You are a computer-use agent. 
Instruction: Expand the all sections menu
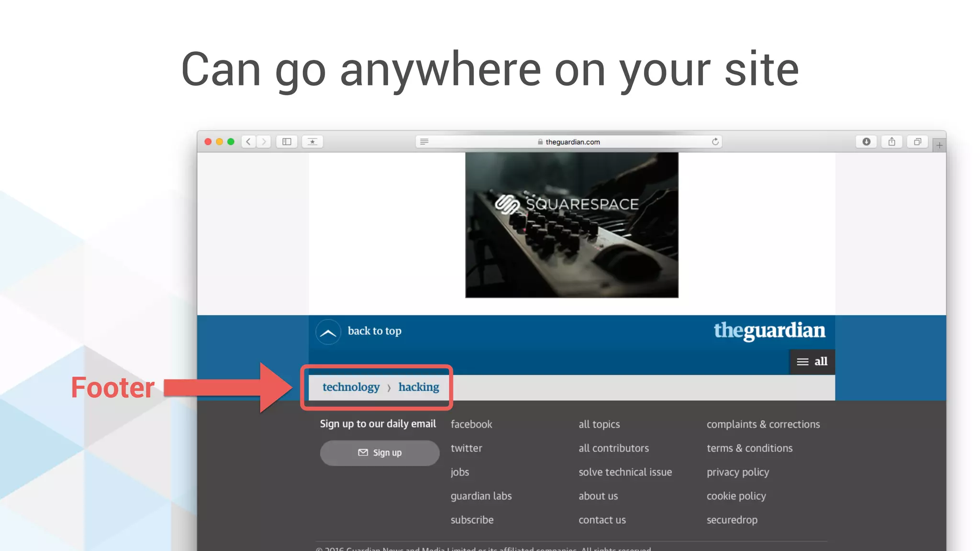(x=812, y=362)
